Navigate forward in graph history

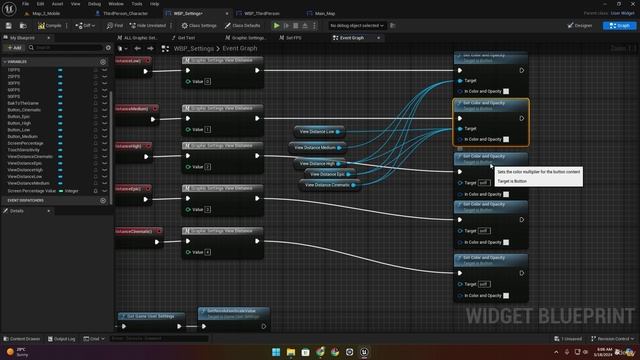[150, 49]
